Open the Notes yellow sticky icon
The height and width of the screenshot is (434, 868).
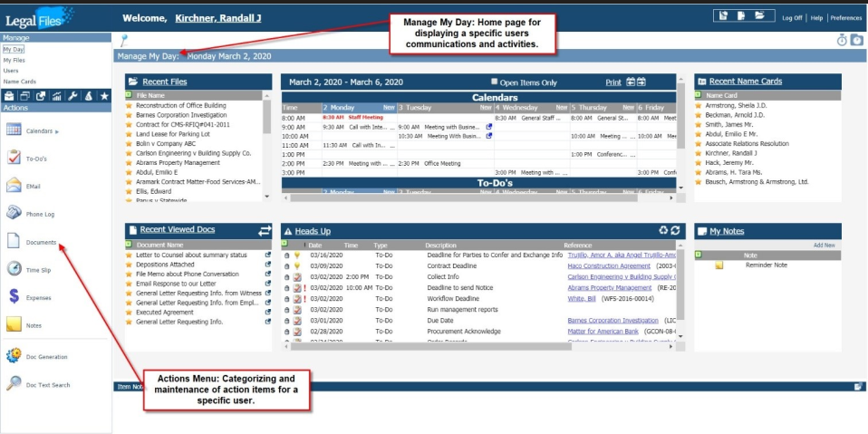point(14,324)
